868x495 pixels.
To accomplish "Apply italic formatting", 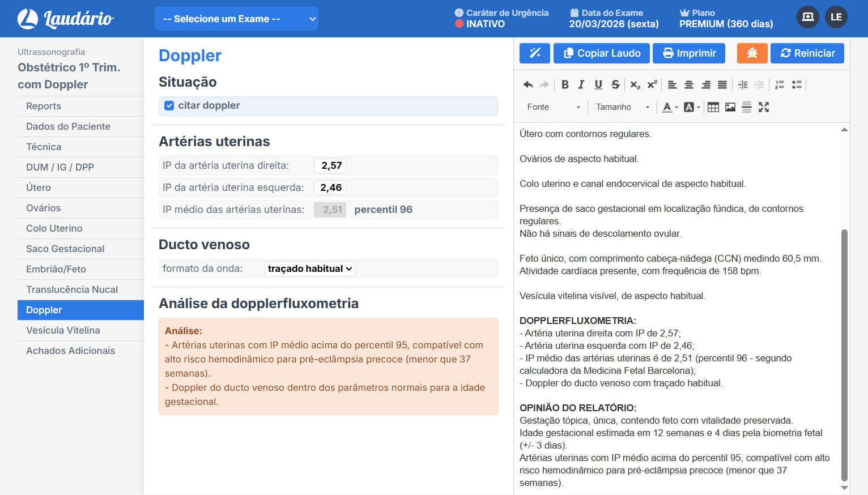I will coord(581,84).
